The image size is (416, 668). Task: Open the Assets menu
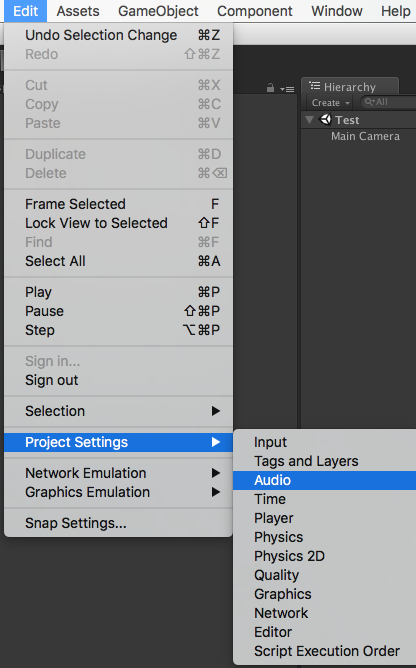pyautogui.click(x=78, y=11)
